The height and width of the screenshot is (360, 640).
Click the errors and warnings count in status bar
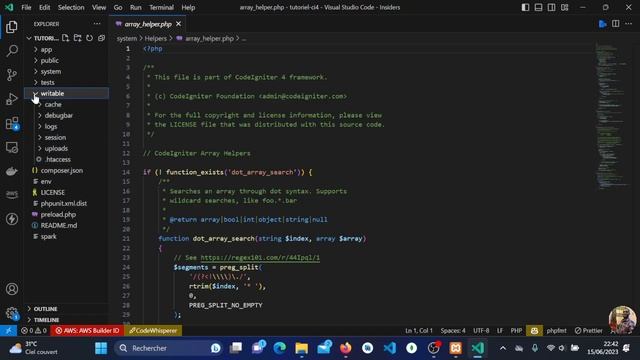tap(34, 331)
